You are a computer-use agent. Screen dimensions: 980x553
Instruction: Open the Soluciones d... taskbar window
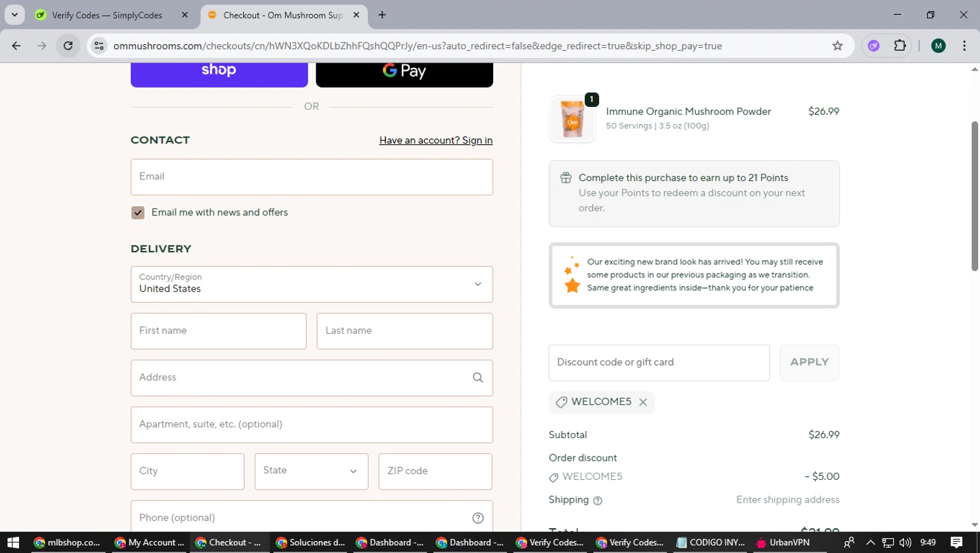pyautogui.click(x=310, y=543)
